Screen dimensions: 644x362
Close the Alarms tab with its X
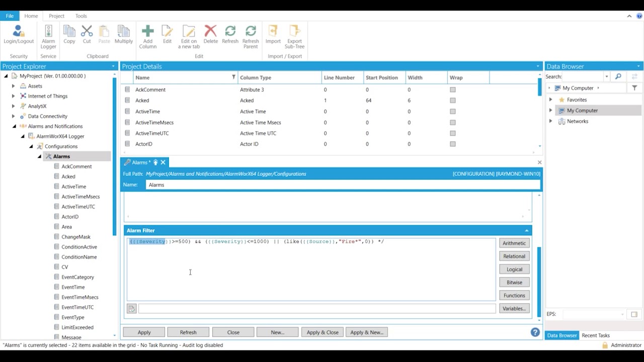[163, 162]
